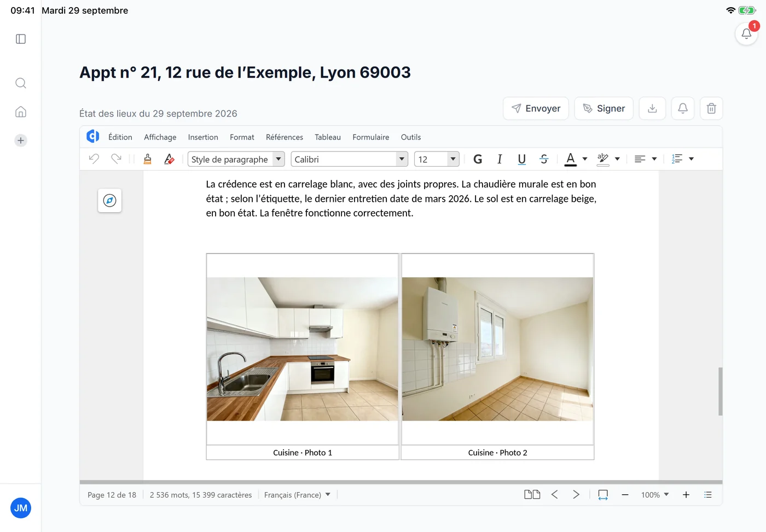
Task: Select the clone formatting paintbrush
Action: (148, 159)
